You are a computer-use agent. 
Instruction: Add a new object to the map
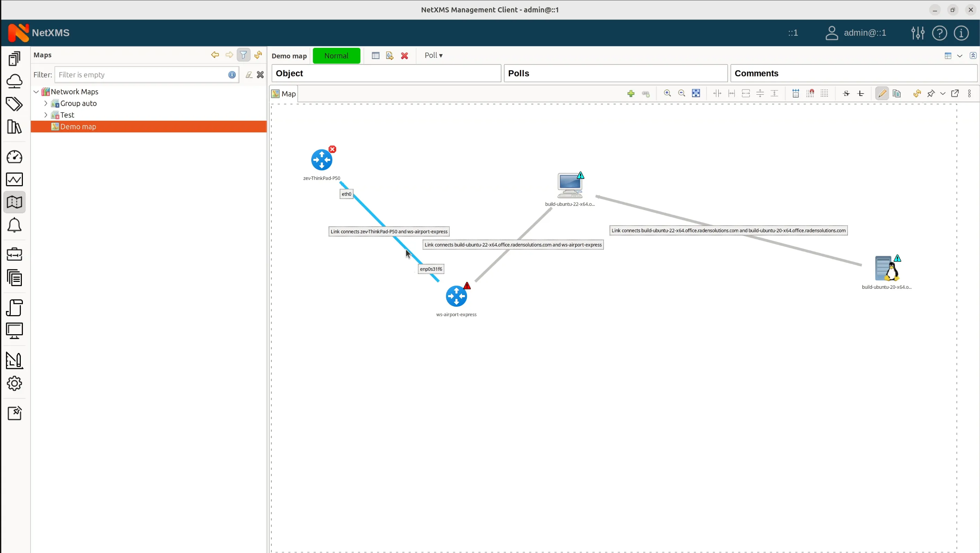[x=631, y=93]
